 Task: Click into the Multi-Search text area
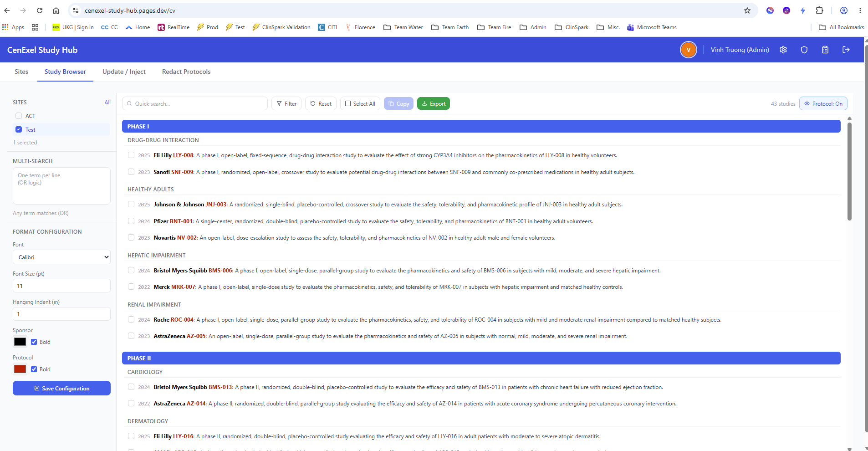tap(61, 186)
